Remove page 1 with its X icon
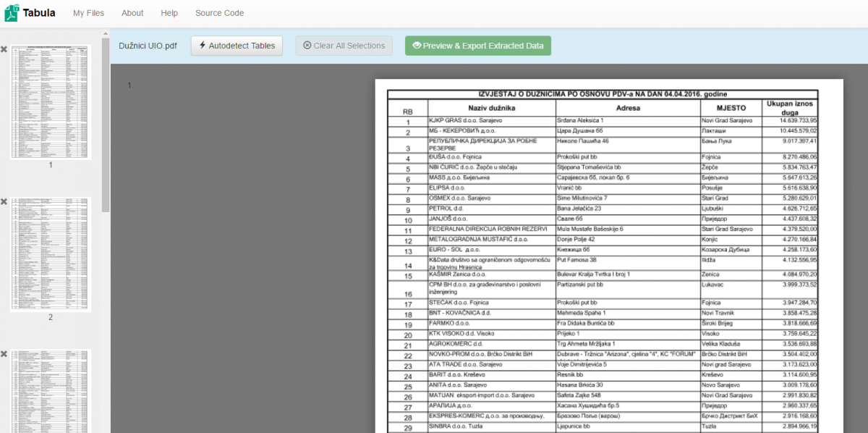 click(4, 49)
